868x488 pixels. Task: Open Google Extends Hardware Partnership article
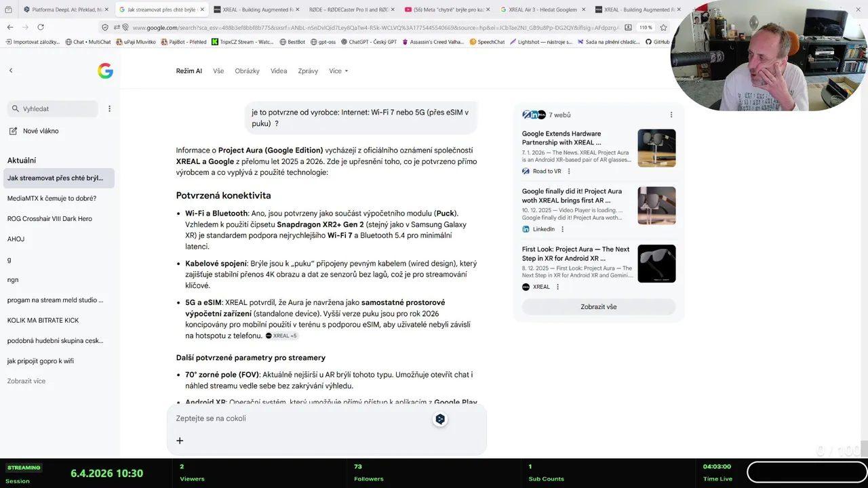pos(561,138)
